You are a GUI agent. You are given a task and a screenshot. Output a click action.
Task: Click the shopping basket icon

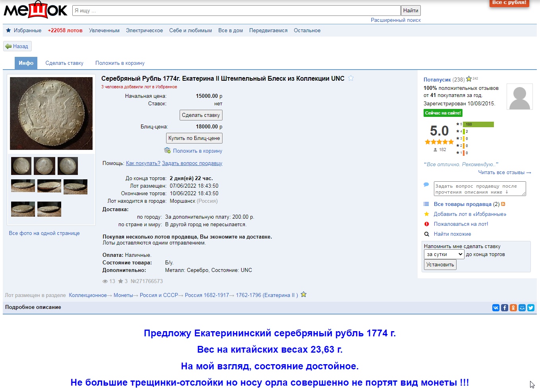tap(167, 150)
